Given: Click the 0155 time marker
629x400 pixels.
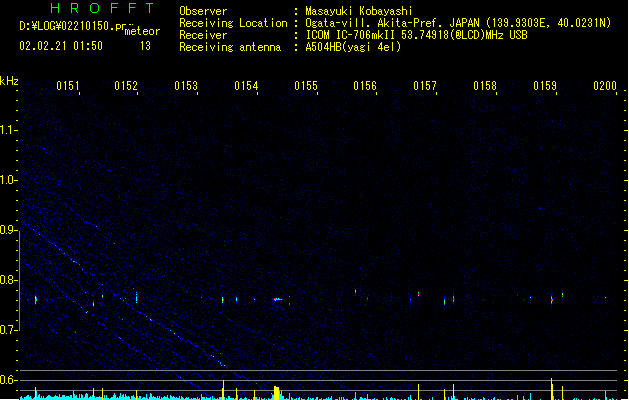Looking at the screenshot, I should [306, 86].
